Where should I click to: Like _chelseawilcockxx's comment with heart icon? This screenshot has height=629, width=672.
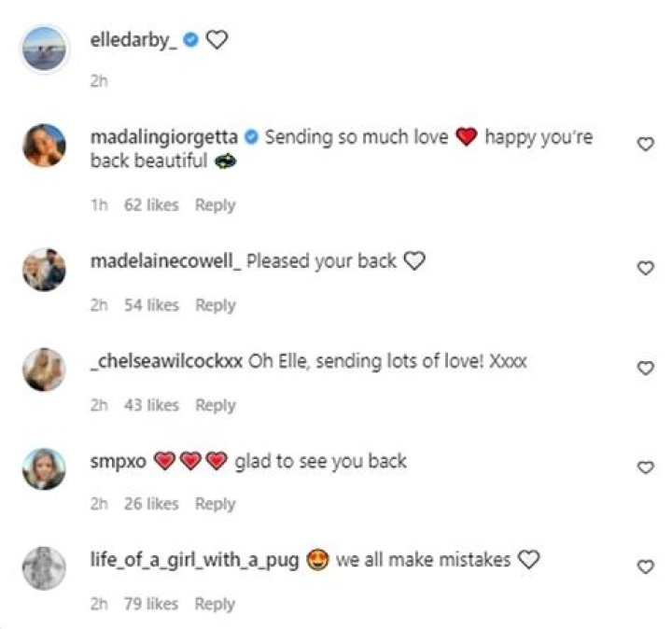pos(644,369)
